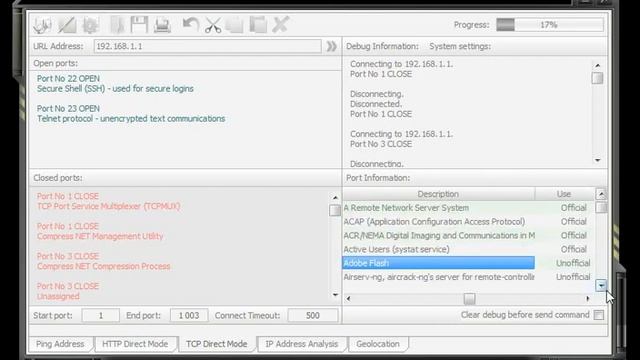Click the paste clipboard icon

click(258, 25)
